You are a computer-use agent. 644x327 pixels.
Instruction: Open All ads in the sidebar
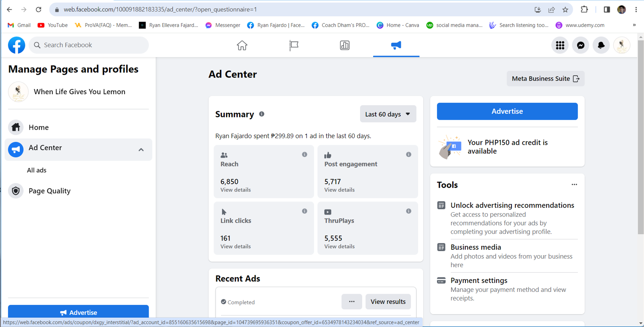pos(37,170)
